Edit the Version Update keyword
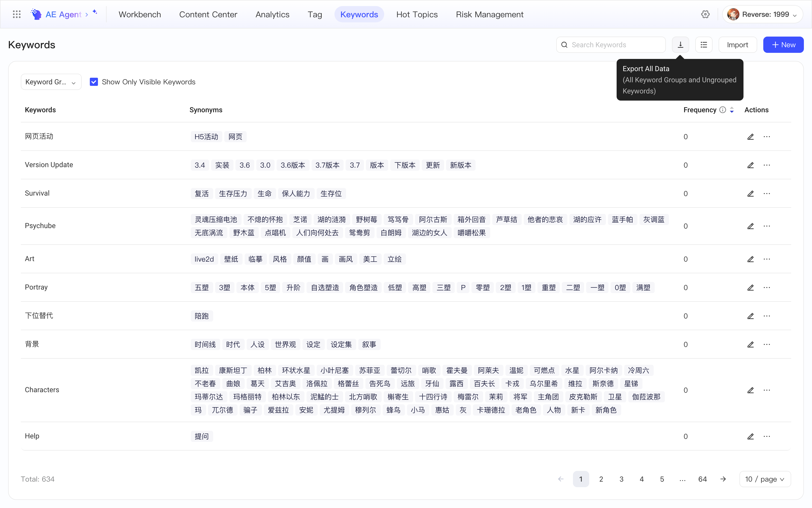Viewport: 812px width, 508px height. pos(750,165)
